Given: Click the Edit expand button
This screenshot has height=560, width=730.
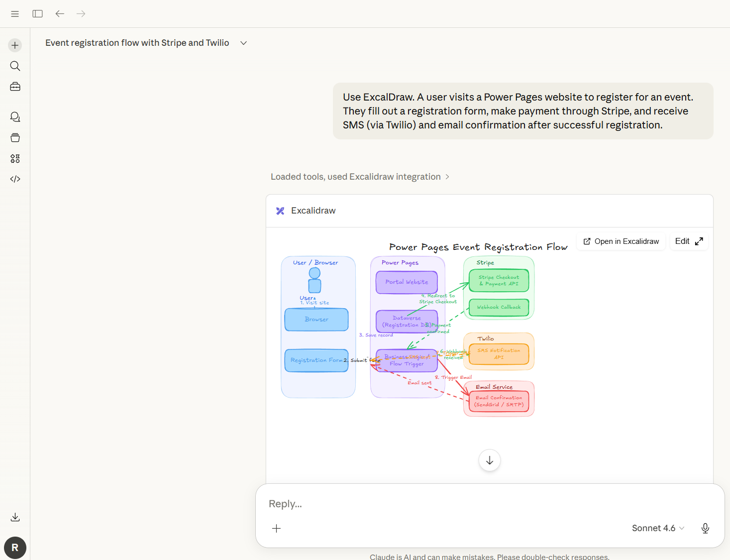Looking at the screenshot, I should [689, 241].
